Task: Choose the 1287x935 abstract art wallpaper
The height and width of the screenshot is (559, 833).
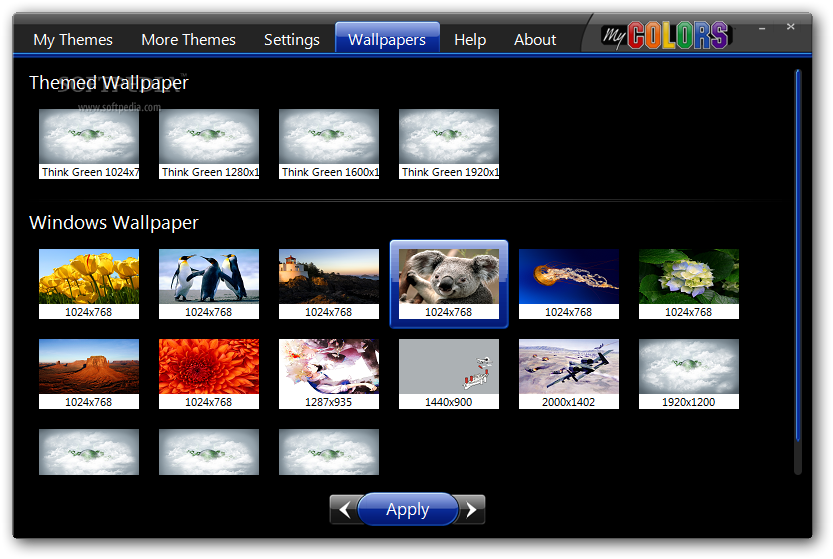Action: [x=329, y=374]
